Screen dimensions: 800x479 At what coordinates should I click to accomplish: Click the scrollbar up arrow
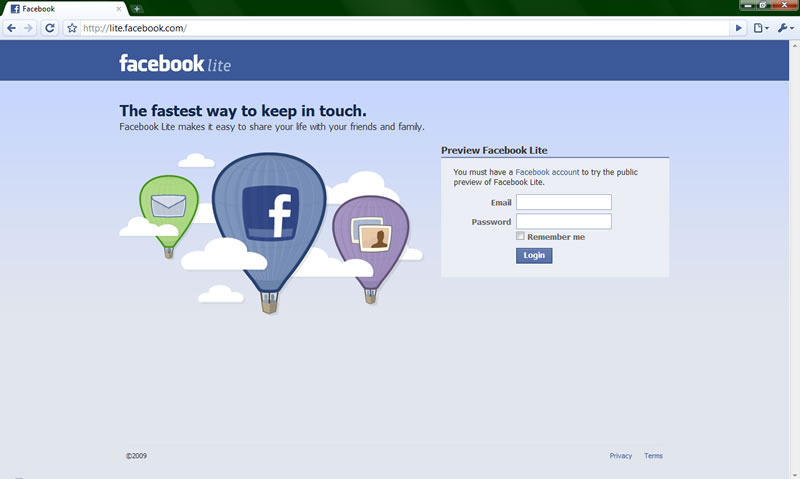coord(794,45)
